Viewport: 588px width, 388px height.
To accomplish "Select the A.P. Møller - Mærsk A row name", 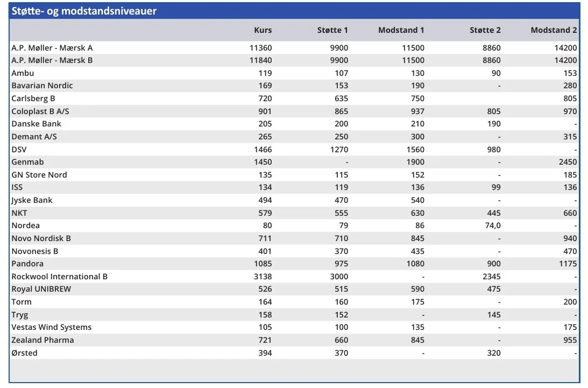I will [x=52, y=48].
